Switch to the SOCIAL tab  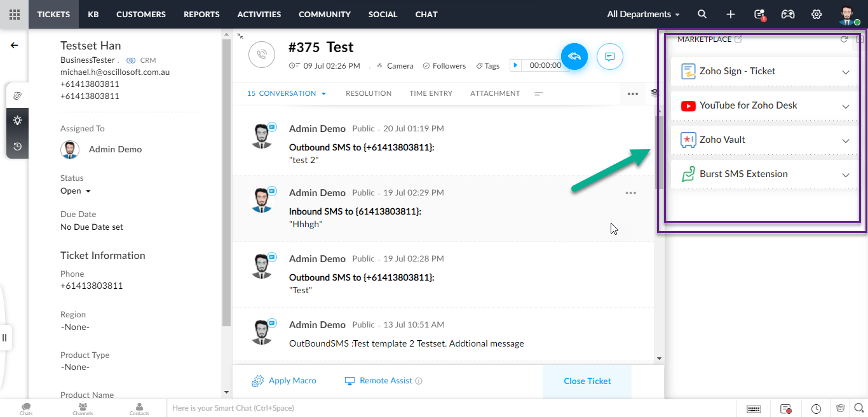(x=383, y=14)
